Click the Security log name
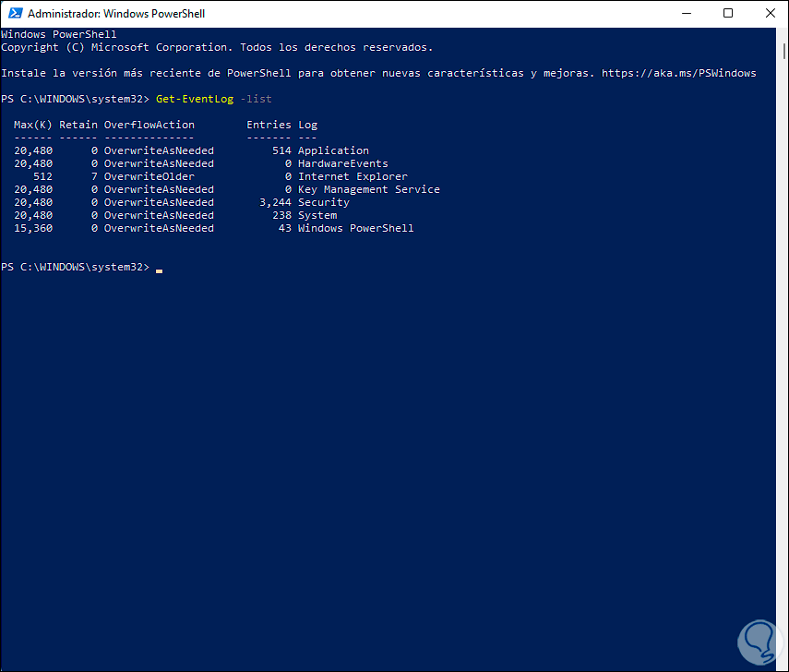This screenshot has width=789, height=672. (x=324, y=202)
